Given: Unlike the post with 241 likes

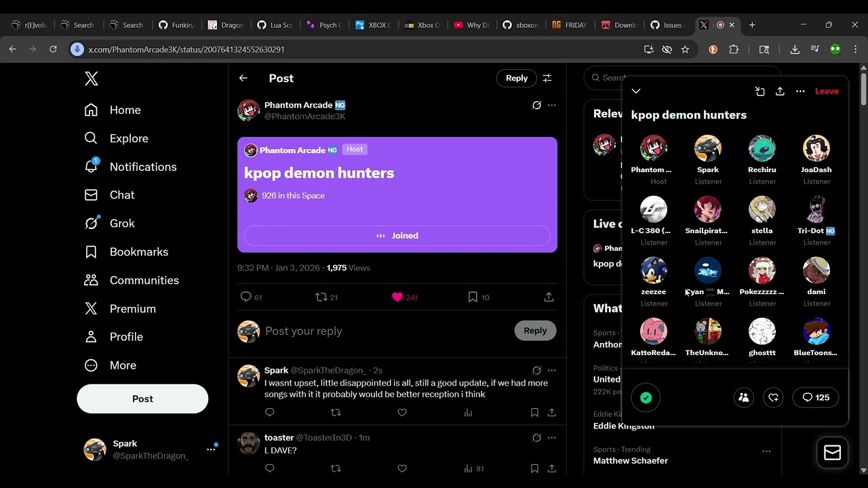Looking at the screenshot, I should (x=404, y=298).
